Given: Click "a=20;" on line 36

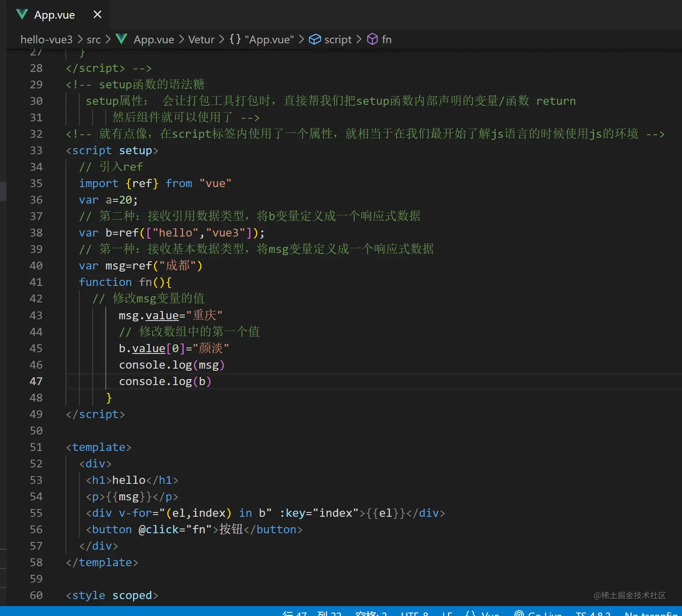Looking at the screenshot, I should 122,200.
